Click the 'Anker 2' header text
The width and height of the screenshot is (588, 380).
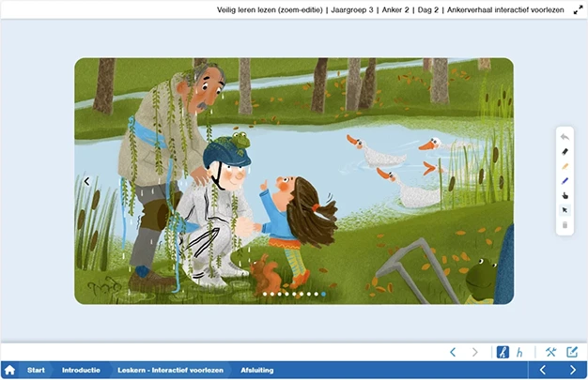tap(395, 10)
